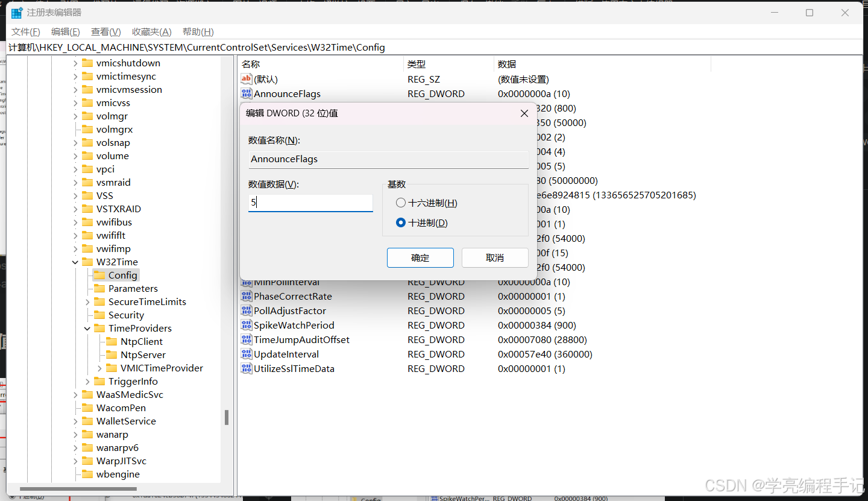Click 确定 to confirm the DWORD edit
Viewport: 868px width, 501px height.
click(x=420, y=257)
